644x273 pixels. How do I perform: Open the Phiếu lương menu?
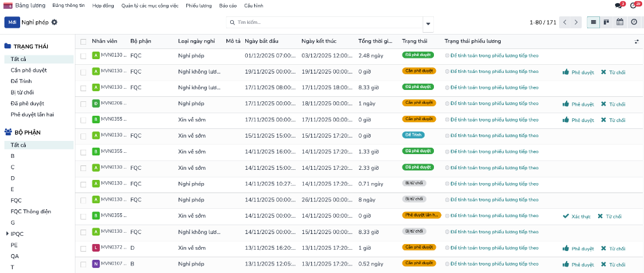point(199,5)
